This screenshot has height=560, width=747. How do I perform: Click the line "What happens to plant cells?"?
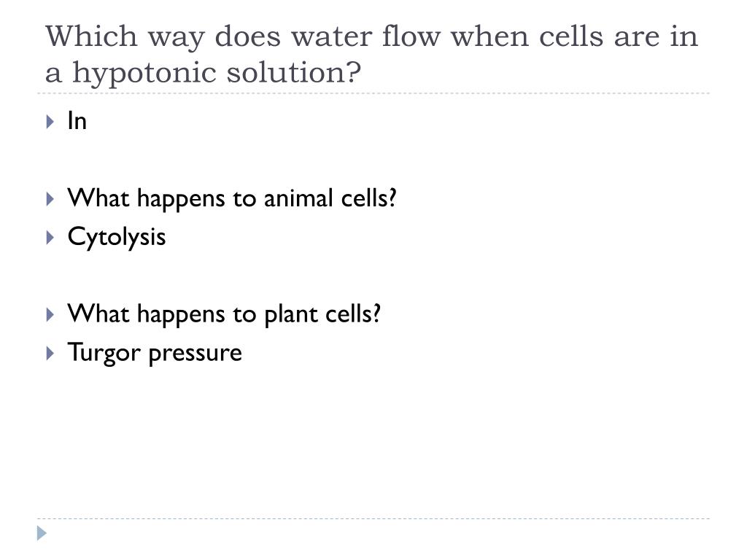coord(225,314)
